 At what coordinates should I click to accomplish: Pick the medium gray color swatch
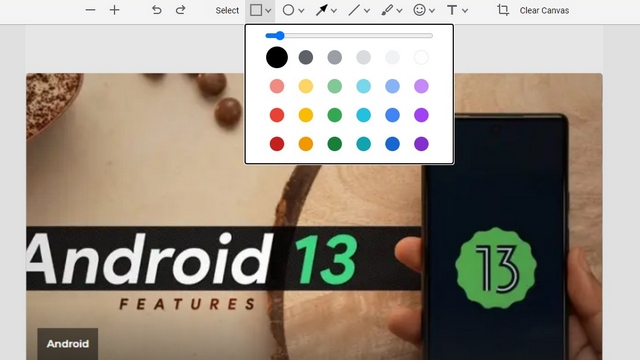pos(335,57)
